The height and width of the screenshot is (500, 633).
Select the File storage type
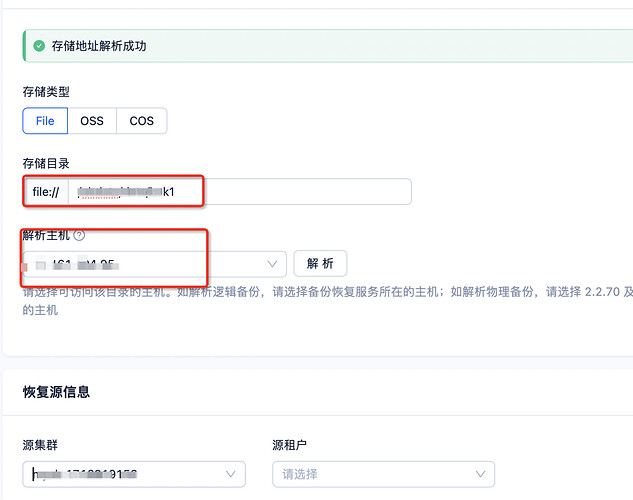coord(45,121)
